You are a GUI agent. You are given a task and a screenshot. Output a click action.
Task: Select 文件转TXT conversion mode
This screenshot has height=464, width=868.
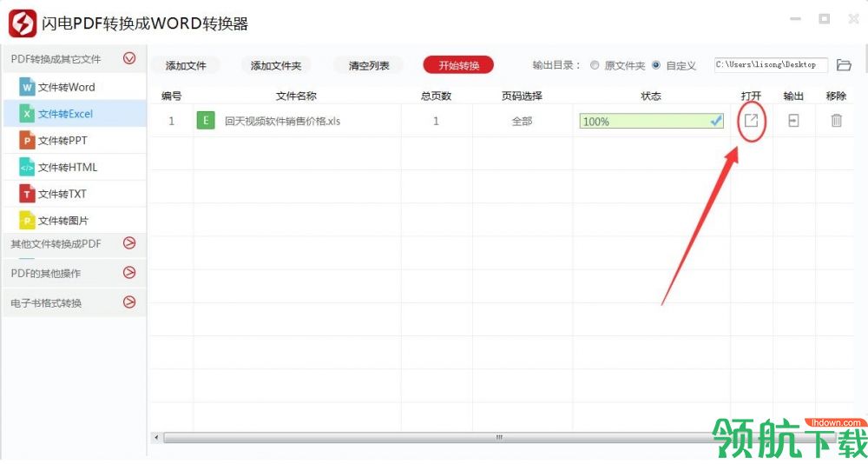point(75,194)
